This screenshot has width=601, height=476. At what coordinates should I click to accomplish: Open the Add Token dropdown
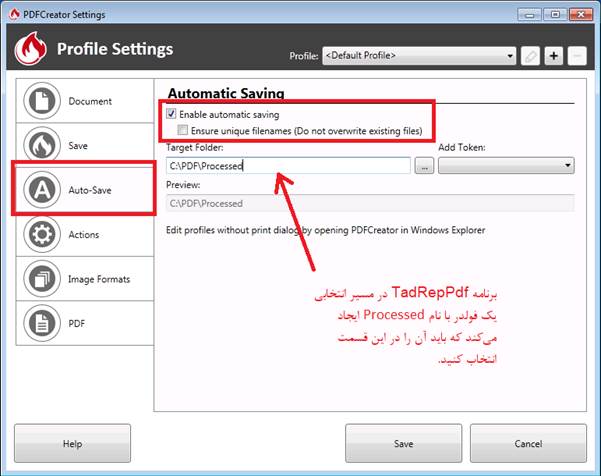(x=506, y=166)
